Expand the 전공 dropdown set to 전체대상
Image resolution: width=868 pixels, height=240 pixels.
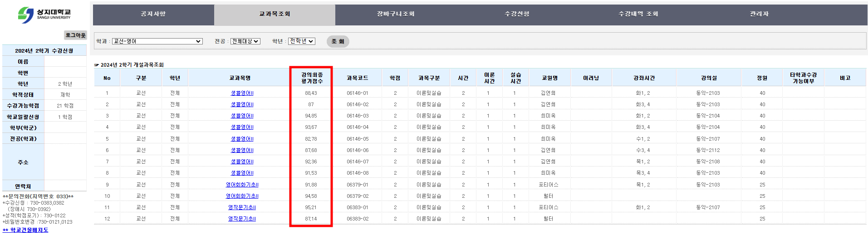click(x=245, y=41)
